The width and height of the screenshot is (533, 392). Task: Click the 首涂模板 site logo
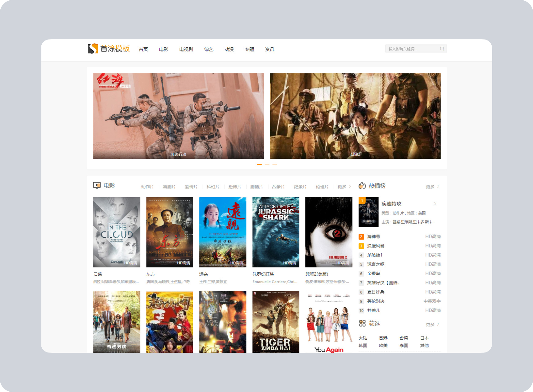108,49
